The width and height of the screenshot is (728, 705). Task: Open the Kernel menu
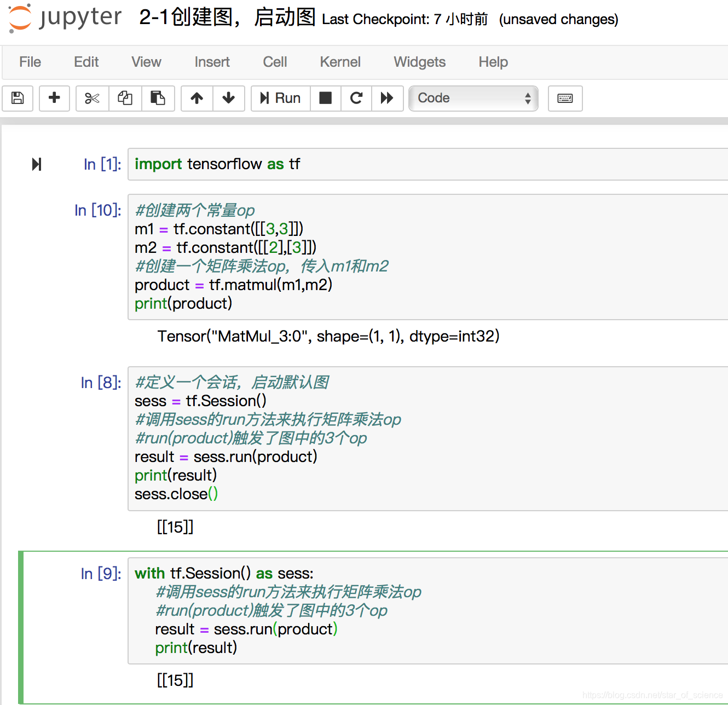(x=340, y=62)
